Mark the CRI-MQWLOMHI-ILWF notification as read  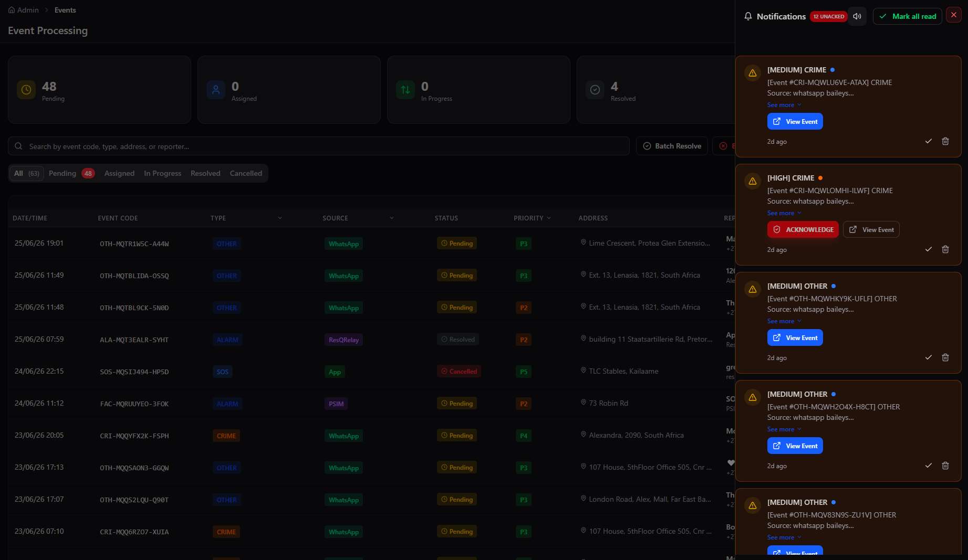pyautogui.click(x=929, y=249)
